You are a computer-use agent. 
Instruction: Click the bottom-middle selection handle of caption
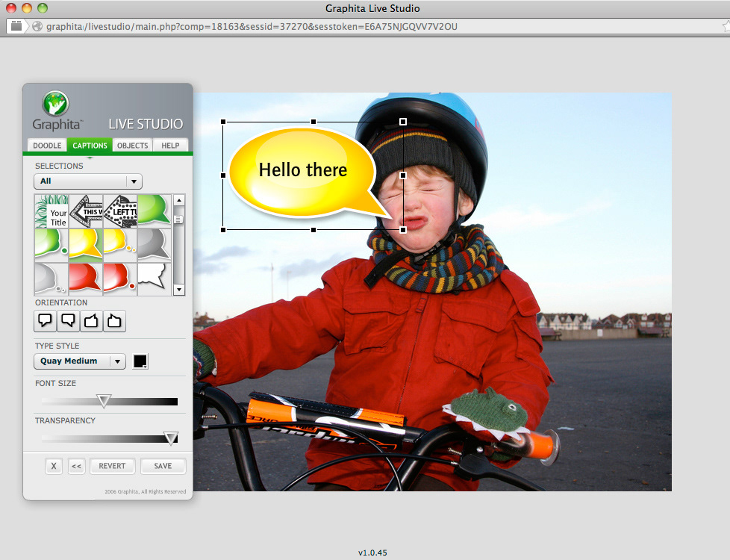313,230
